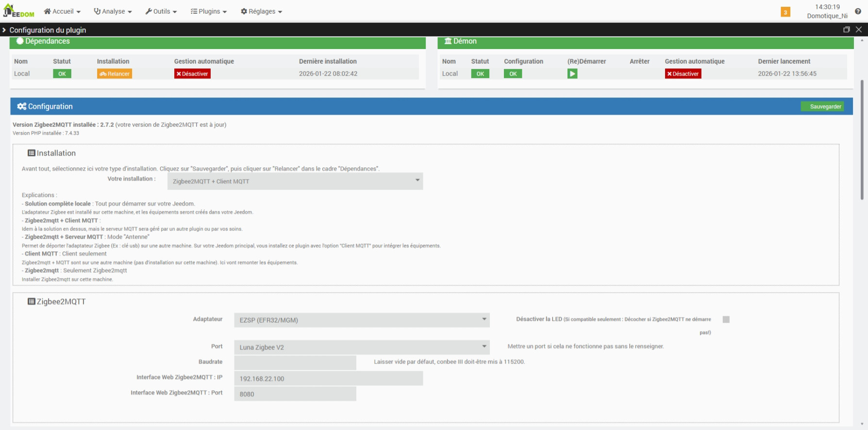868x430 pixels.
Task: Click the Sauvegarder button
Action: pyautogui.click(x=822, y=106)
